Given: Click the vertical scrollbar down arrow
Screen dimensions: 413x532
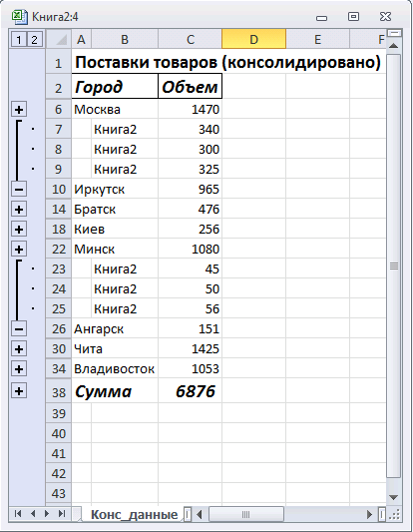Looking at the screenshot, I should [x=394, y=498].
